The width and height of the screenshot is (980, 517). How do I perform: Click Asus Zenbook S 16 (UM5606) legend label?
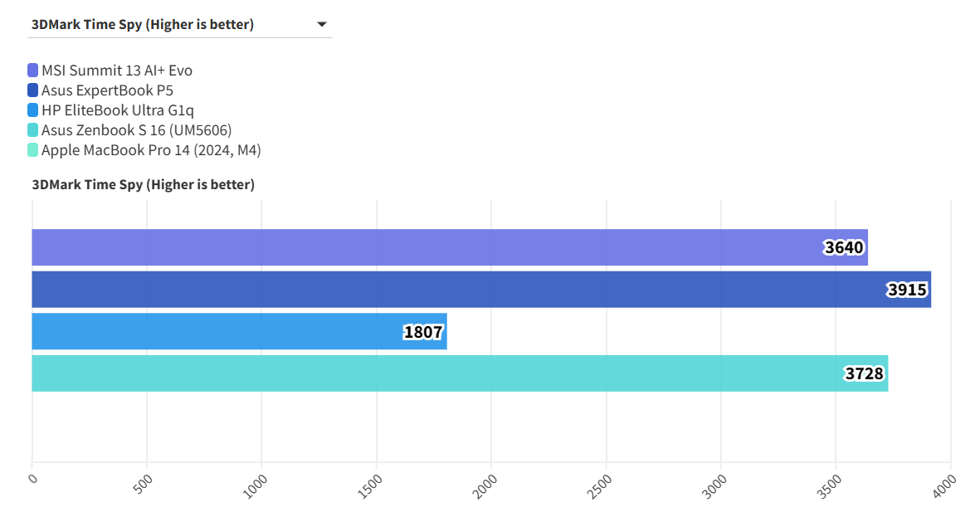click(136, 130)
